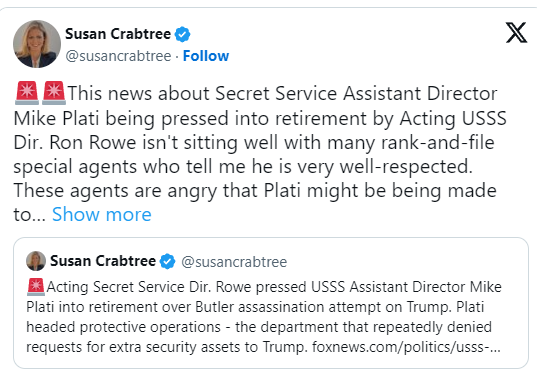Open the X logo in the top corner
The height and width of the screenshot is (375, 537).
pyautogui.click(x=516, y=33)
